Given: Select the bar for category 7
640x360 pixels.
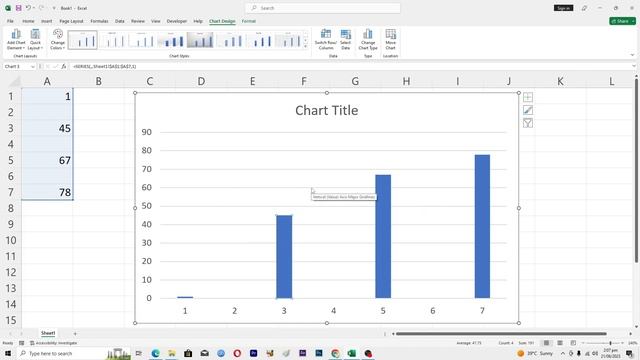Looking at the screenshot, I should point(482,227).
